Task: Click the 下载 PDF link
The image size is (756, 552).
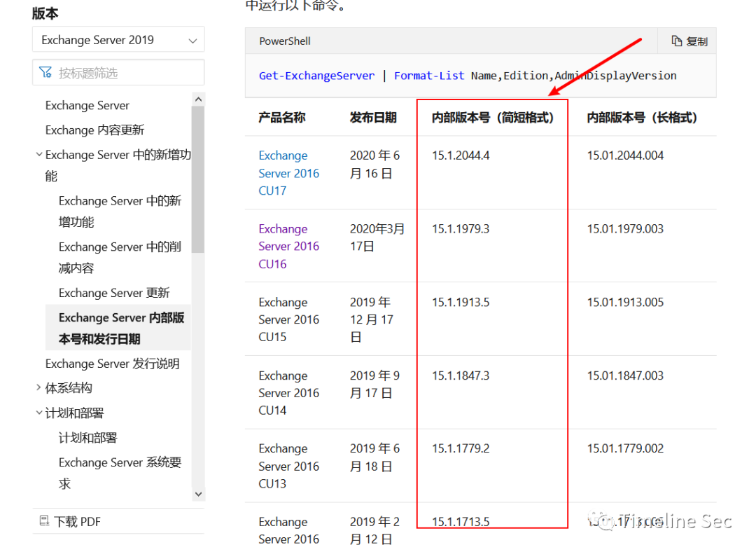Action: pyautogui.click(x=77, y=522)
